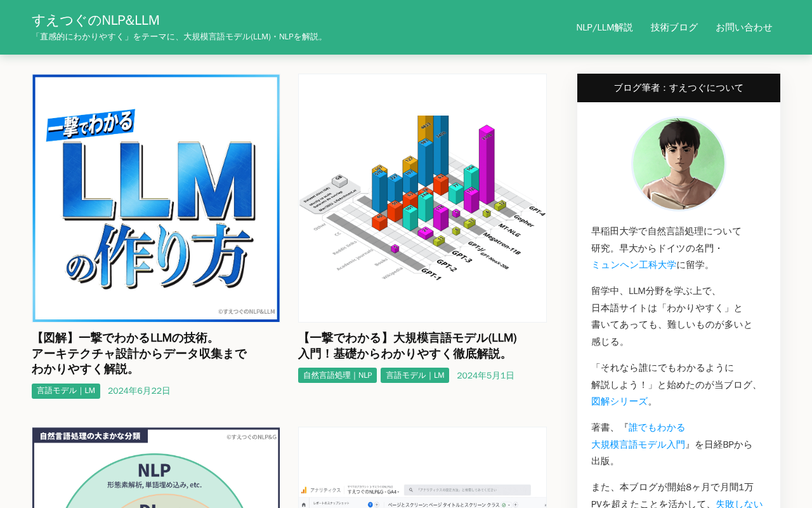The image size is (812, 508).
Task: Open the すえつぐのNLP&LLM site title
Action: click(96, 20)
